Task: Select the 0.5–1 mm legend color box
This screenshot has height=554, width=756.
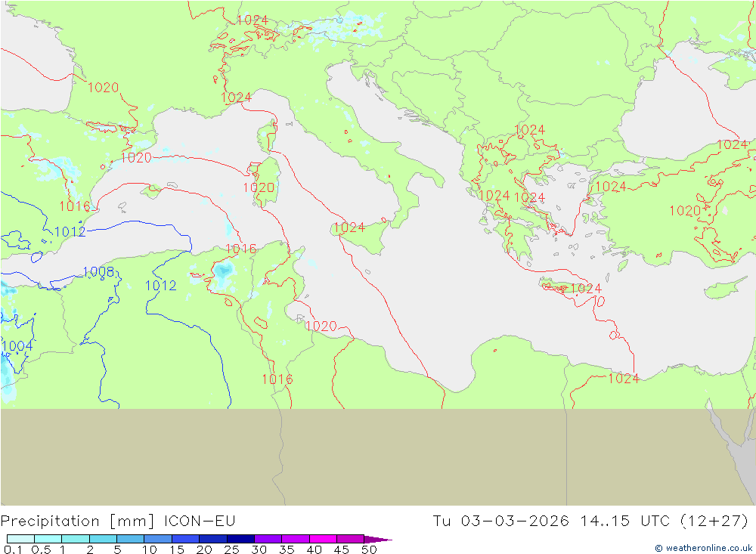Action: 48,539
